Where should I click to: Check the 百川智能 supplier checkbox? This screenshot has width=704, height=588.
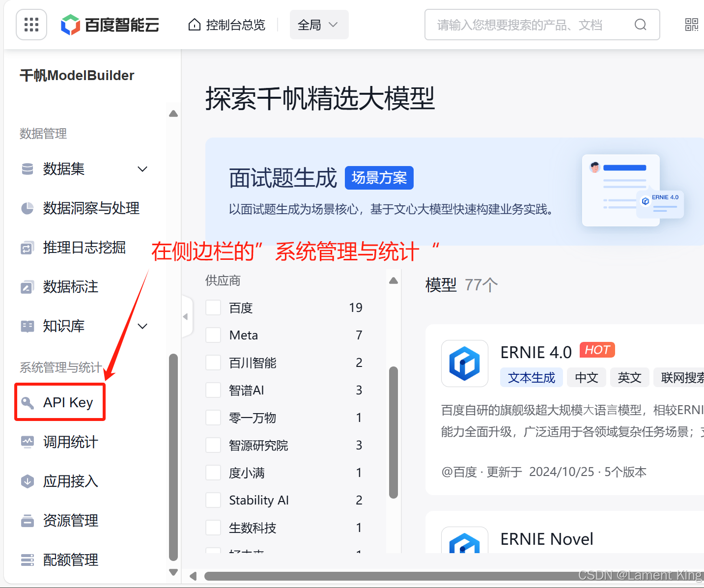point(213,363)
